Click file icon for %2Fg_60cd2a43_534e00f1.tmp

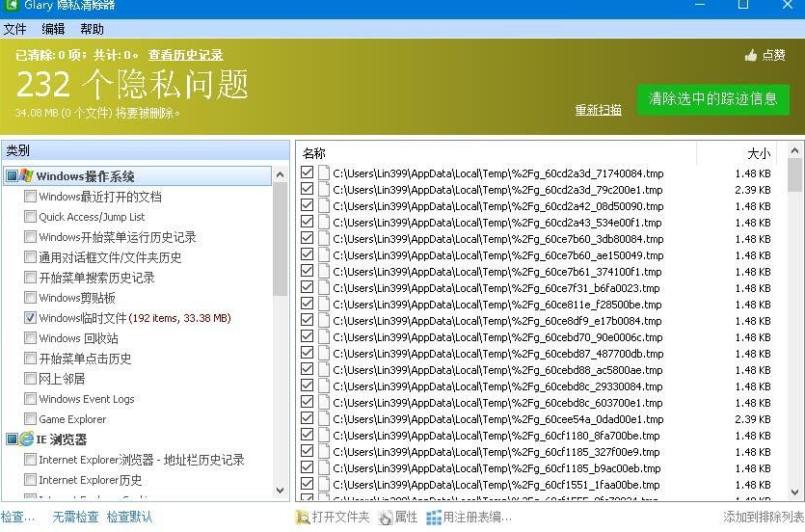tap(323, 222)
